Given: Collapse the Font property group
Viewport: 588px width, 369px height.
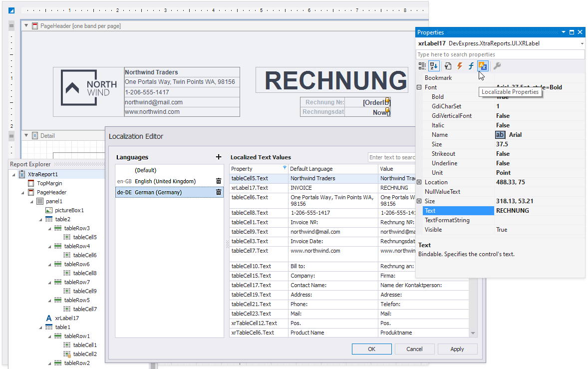Looking at the screenshot, I should click(x=419, y=87).
